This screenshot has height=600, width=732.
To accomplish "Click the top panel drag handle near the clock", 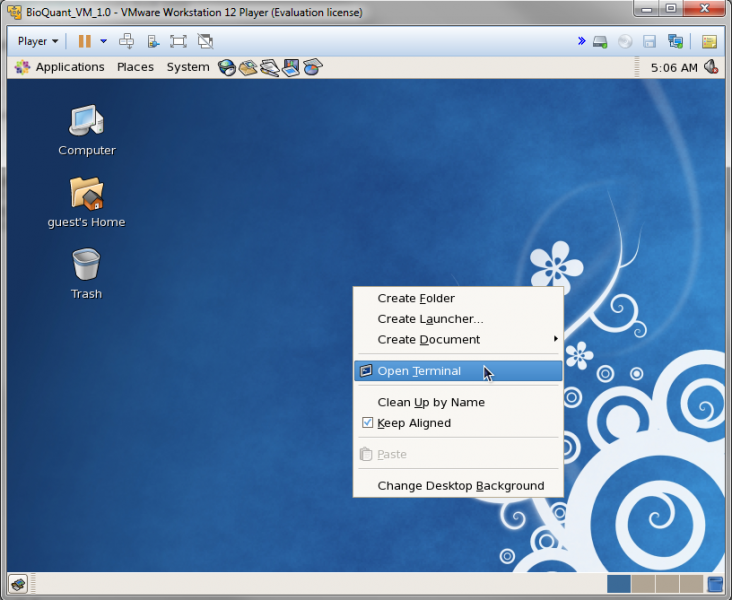I will point(637,67).
